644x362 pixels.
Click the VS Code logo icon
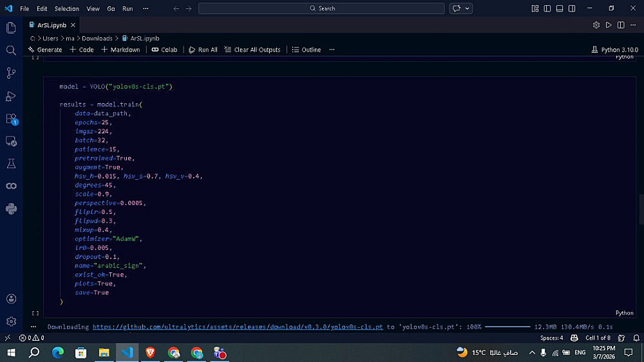click(x=8, y=8)
